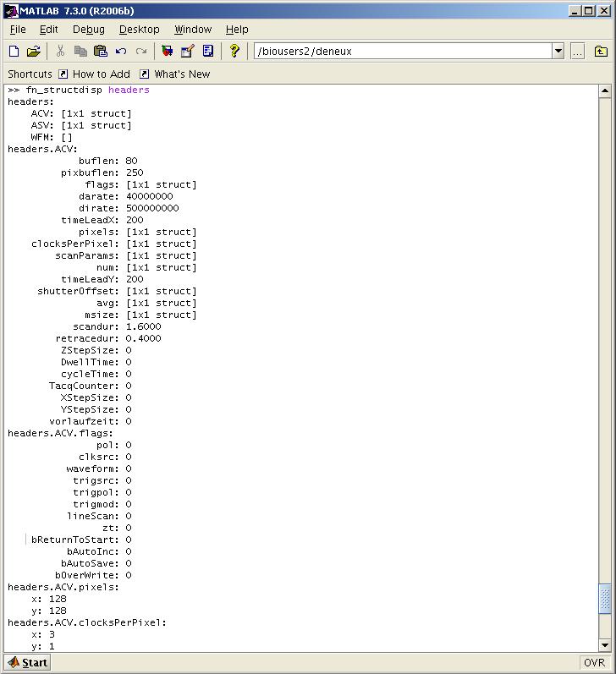This screenshot has width=616, height=674.
Task: Open the Help menu
Action: point(237,30)
